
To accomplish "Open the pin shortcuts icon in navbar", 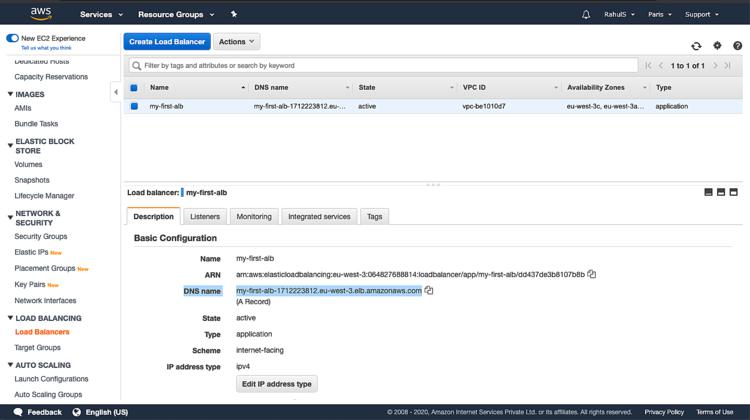I will click(x=234, y=15).
